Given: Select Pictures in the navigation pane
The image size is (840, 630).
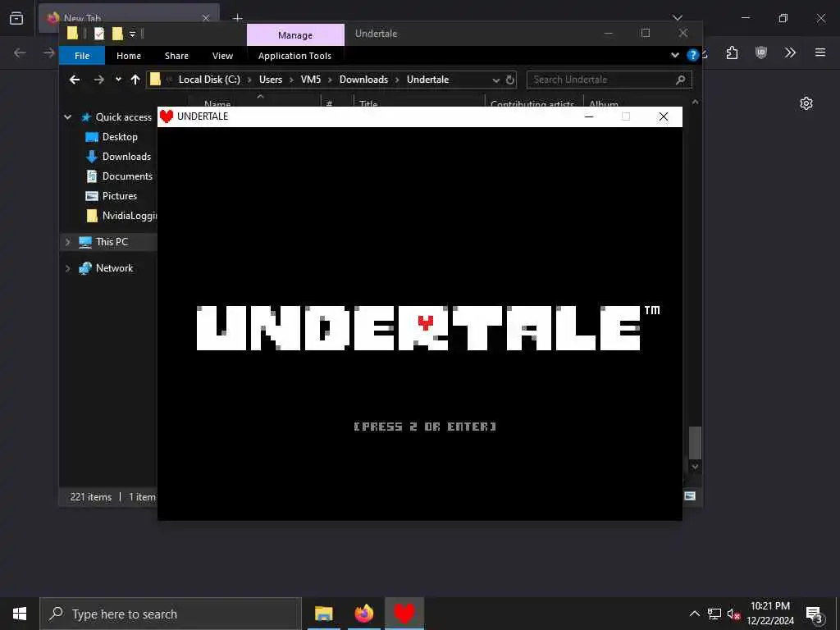Looking at the screenshot, I should tap(120, 196).
